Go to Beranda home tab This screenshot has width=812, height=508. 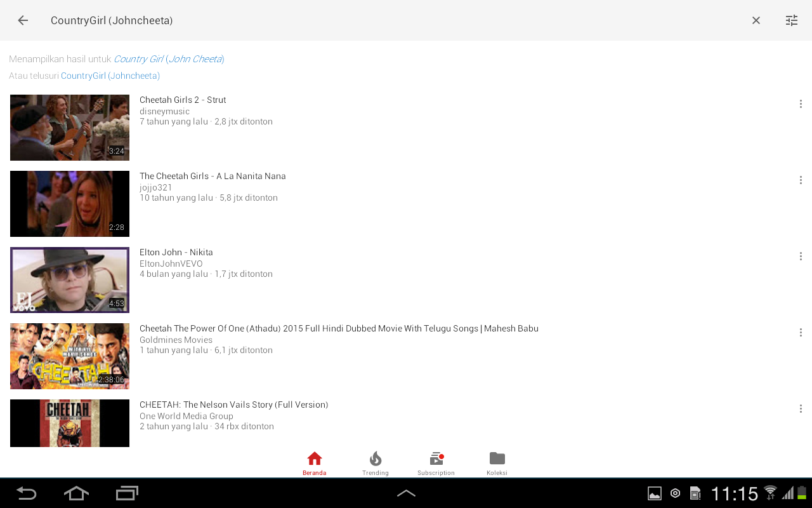[x=315, y=464]
